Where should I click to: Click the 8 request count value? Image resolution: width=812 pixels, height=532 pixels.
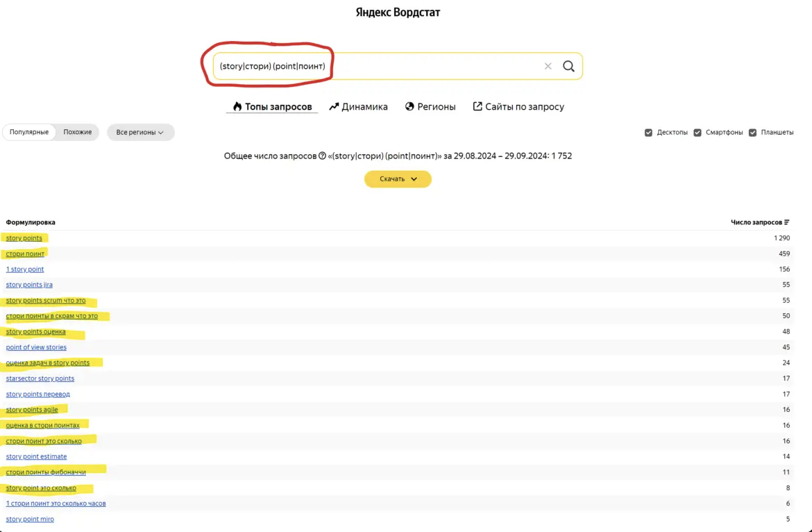click(788, 488)
